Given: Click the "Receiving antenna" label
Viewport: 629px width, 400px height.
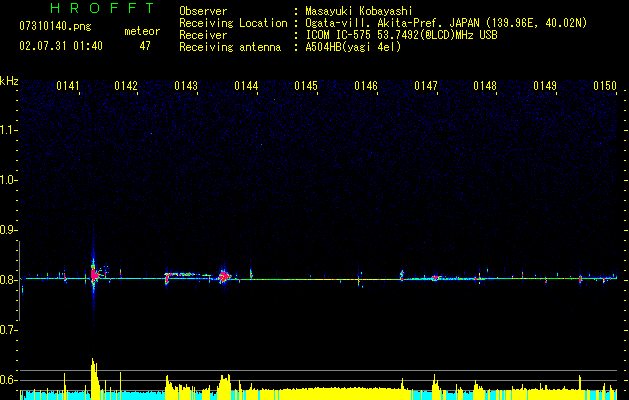Looking at the screenshot, I should [x=230, y=47].
